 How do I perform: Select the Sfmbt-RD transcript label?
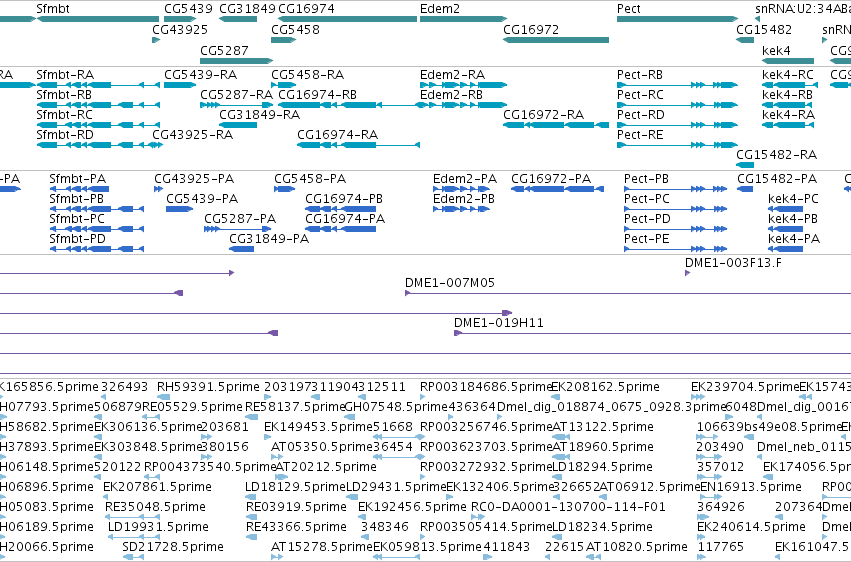tap(65, 135)
